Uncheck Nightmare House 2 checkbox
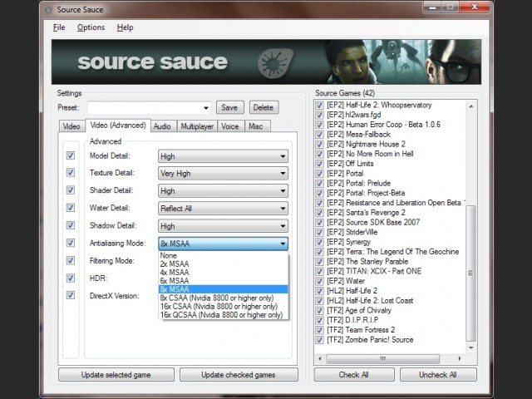Screen dimensions: 532x399 [319, 144]
